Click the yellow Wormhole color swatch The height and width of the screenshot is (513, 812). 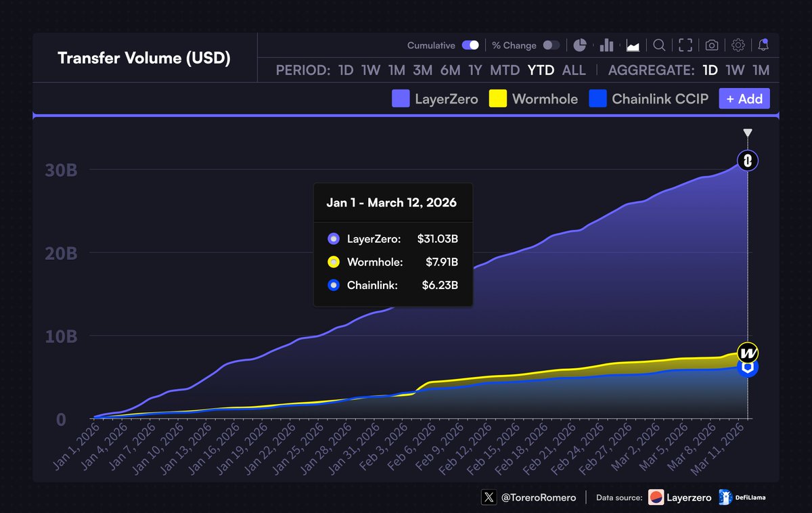point(498,99)
